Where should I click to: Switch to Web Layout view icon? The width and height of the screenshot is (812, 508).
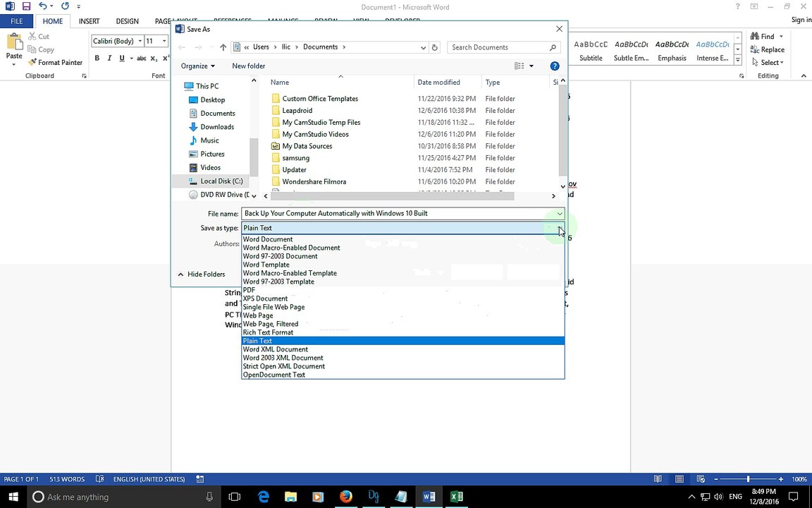701,479
